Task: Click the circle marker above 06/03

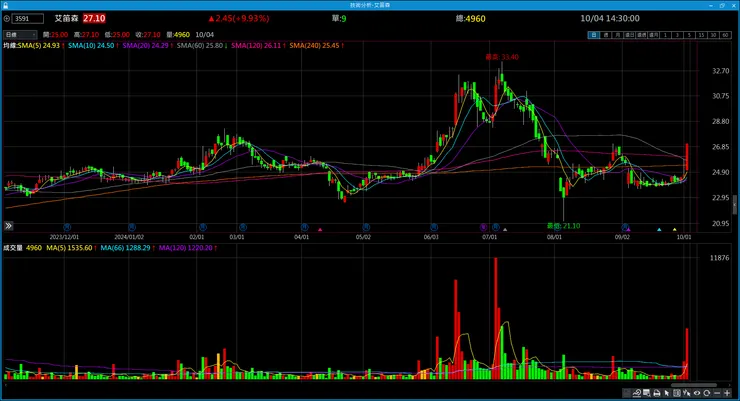Action: [434, 227]
